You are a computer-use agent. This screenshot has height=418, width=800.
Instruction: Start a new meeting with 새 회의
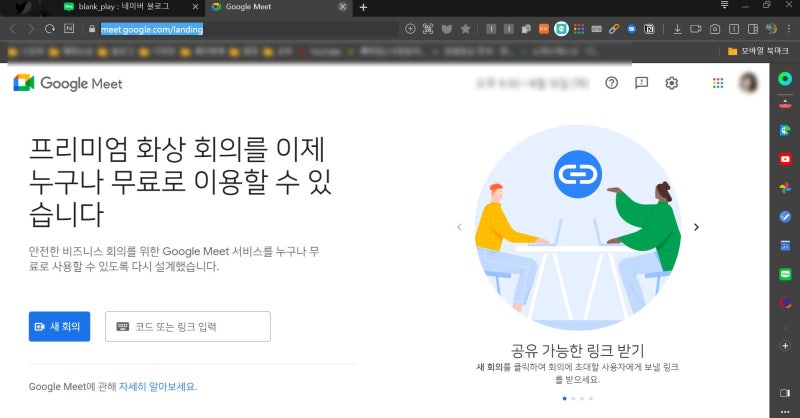[59, 326]
